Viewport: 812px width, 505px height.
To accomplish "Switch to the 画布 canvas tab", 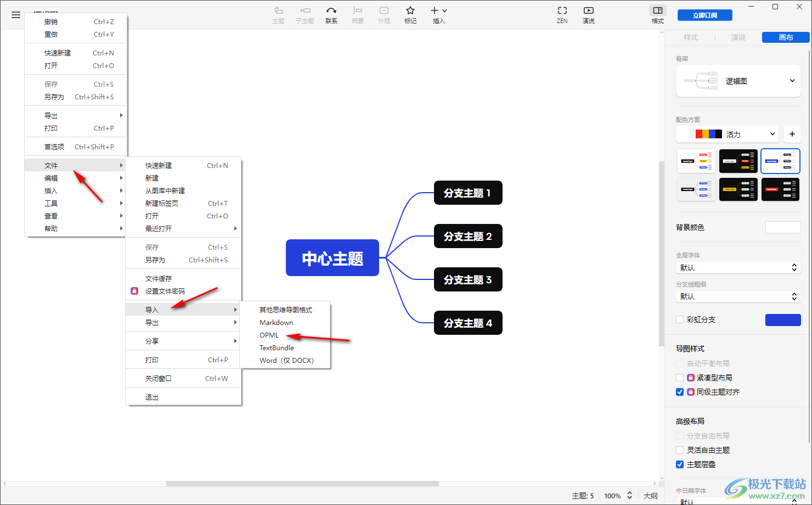I will [786, 37].
